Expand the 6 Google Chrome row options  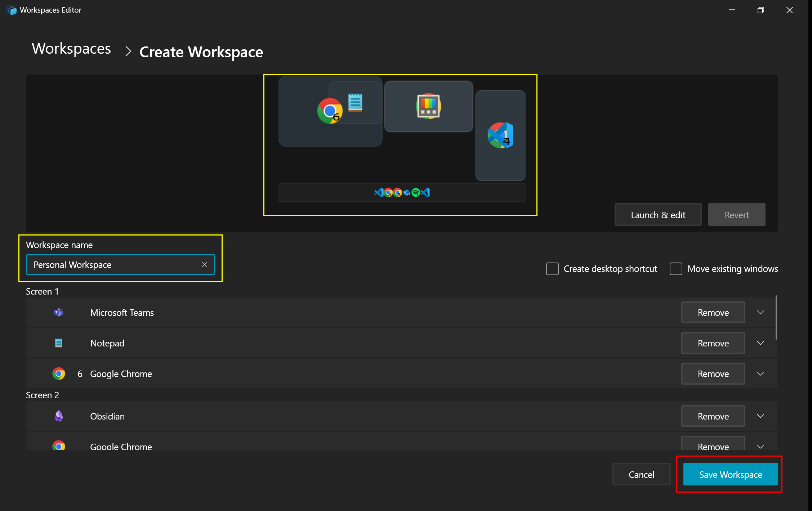pyautogui.click(x=760, y=373)
